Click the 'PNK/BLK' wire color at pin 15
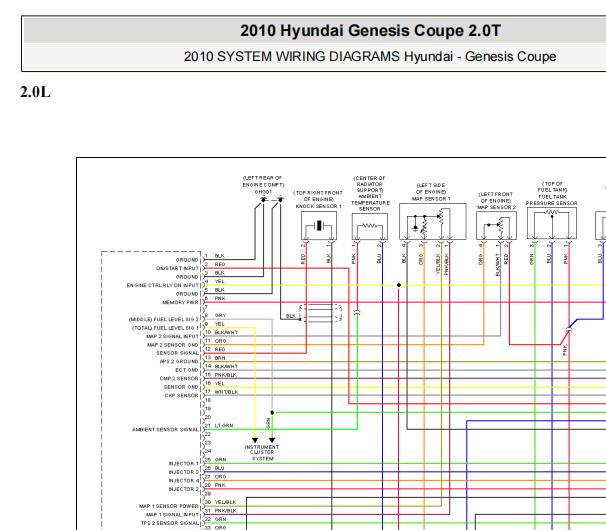The height and width of the screenshot is (530, 606). click(x=226, y=375)
